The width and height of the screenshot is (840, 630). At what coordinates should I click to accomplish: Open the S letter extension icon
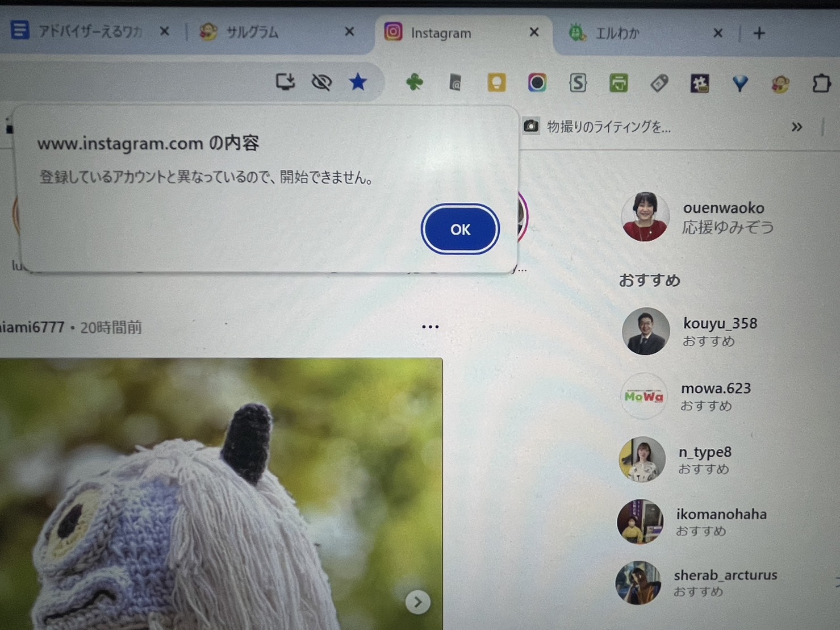coord(578,83)
